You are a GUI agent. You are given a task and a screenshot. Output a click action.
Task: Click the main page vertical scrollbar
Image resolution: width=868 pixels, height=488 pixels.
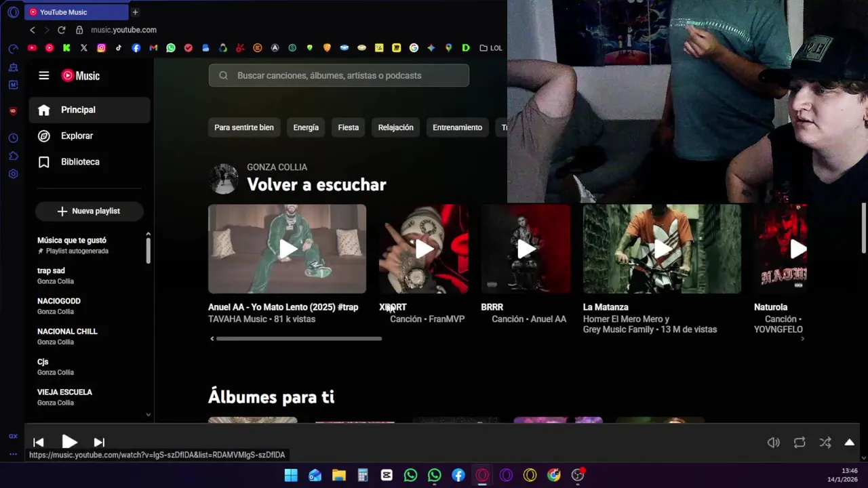pos(864,228)
